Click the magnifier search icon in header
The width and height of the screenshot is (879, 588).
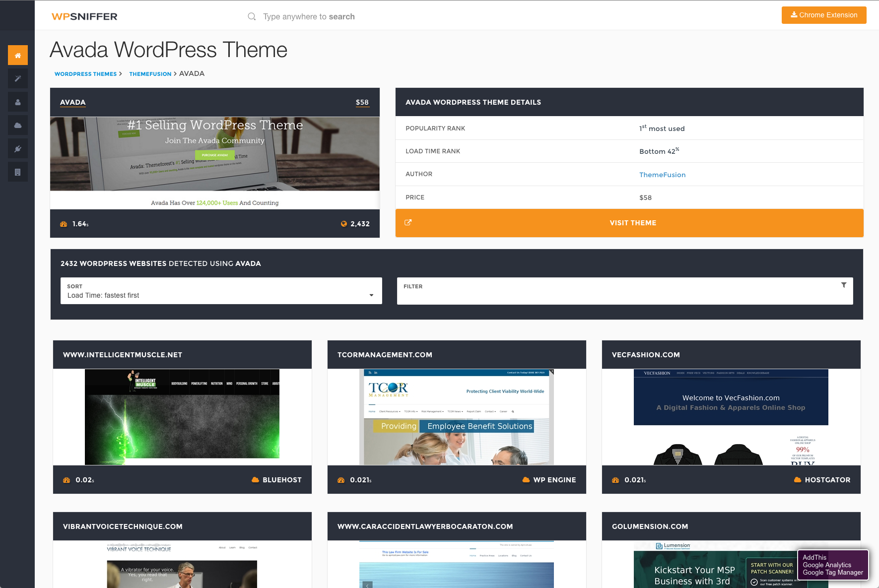tap(252, 16)
